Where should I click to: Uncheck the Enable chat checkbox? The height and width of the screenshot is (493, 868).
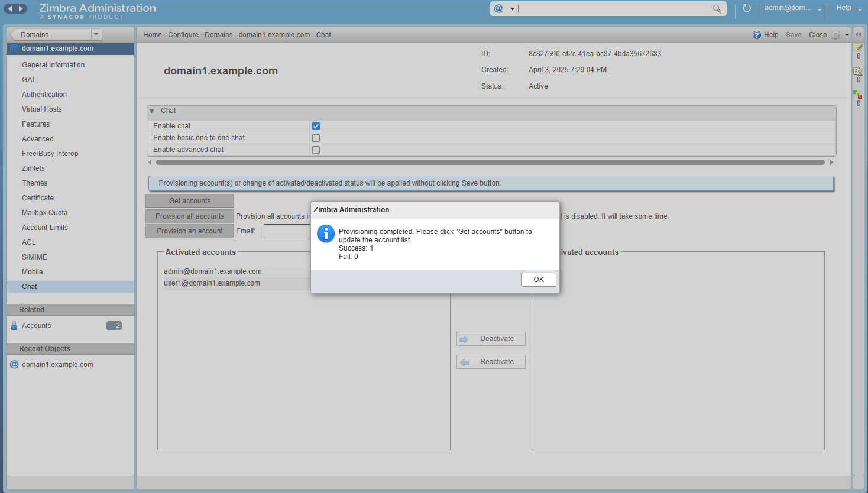point(316,126)
